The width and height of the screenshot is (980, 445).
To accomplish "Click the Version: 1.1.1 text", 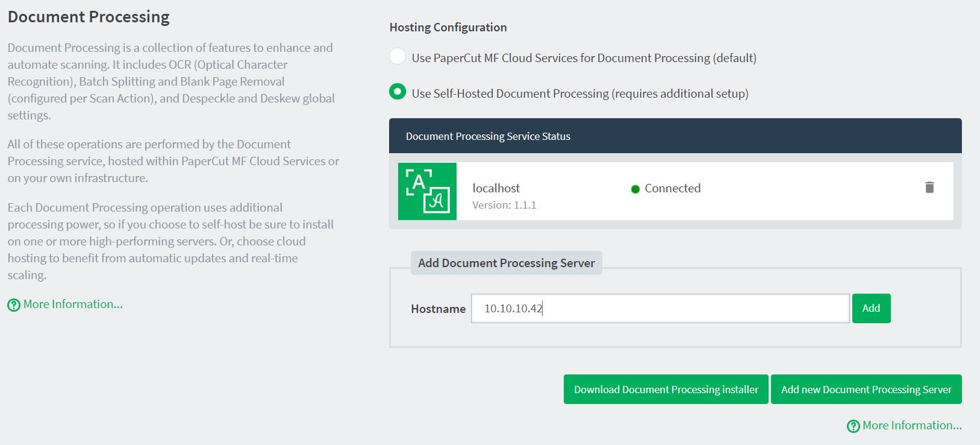I will point(504,205).
